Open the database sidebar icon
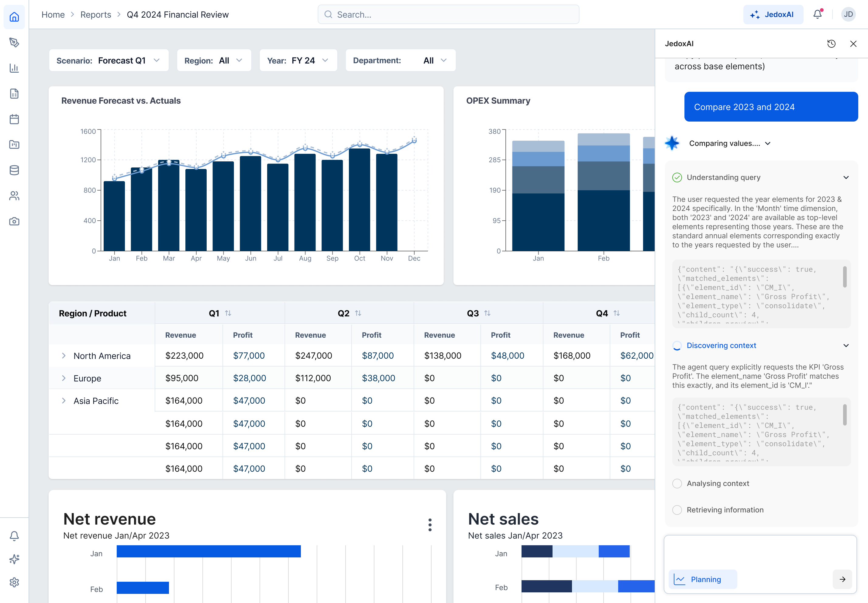Image resolution: width=868 pixels, height=603 pixels. tap(14, 171)
